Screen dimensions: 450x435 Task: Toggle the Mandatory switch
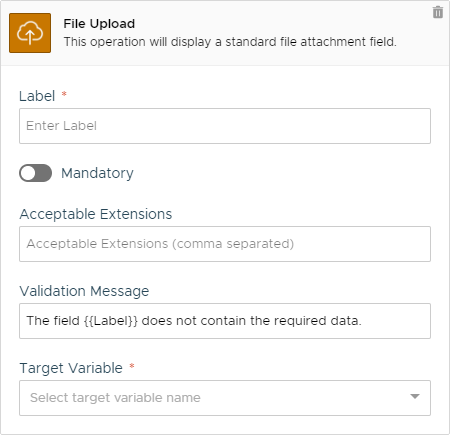point(35,173)
